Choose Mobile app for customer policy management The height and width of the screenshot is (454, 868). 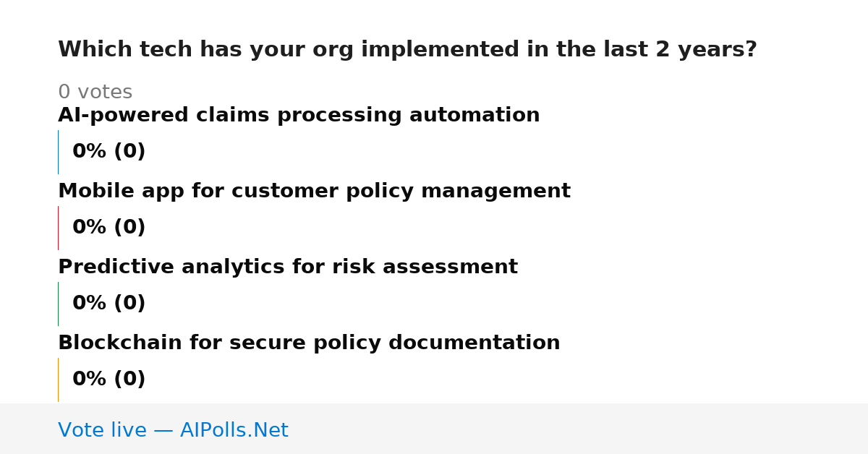pos(314,192)
